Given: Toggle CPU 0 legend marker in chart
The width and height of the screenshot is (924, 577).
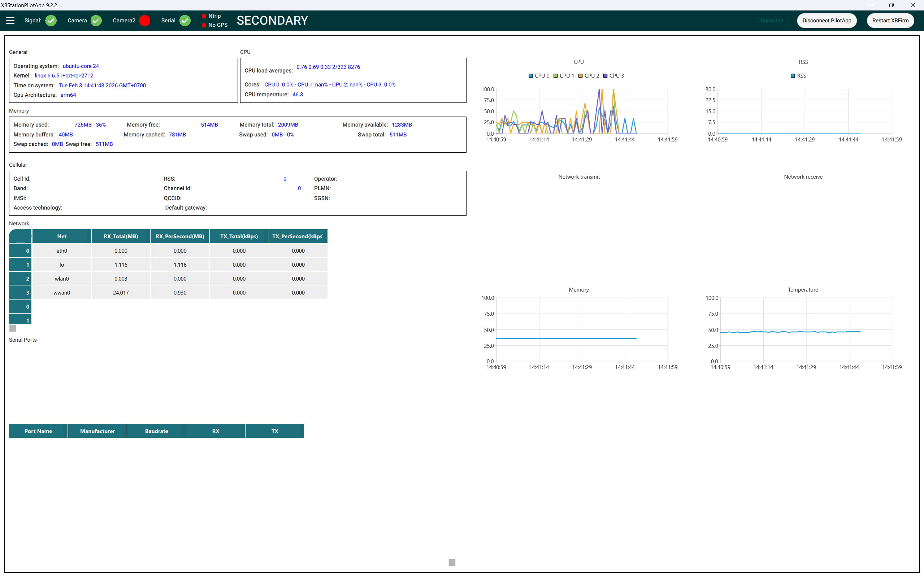Looking at the screenshot, I should (530, 75).
